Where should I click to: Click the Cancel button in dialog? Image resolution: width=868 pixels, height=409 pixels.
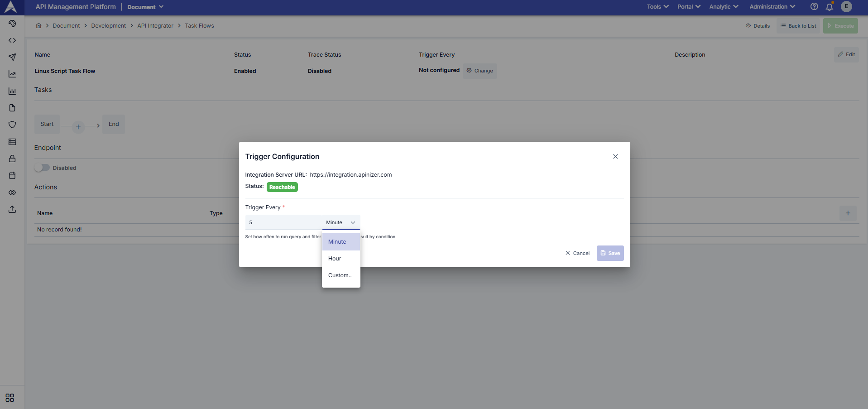(x=577, y=253)
